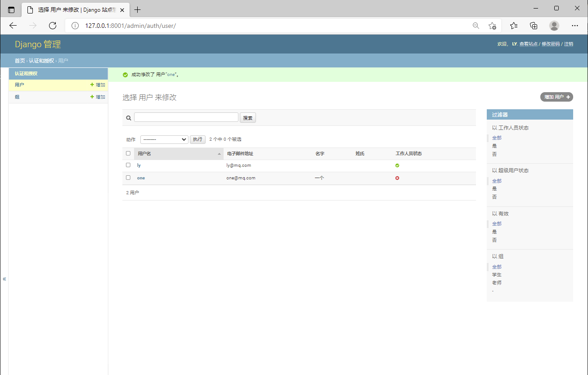This screenshot has width=588, height=375.
Task: Filter 工作人员状态 by 否
Action: coord(494,154)
